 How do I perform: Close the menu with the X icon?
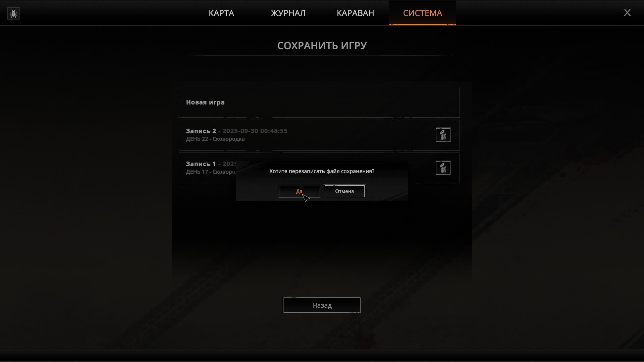pos(627,13)
